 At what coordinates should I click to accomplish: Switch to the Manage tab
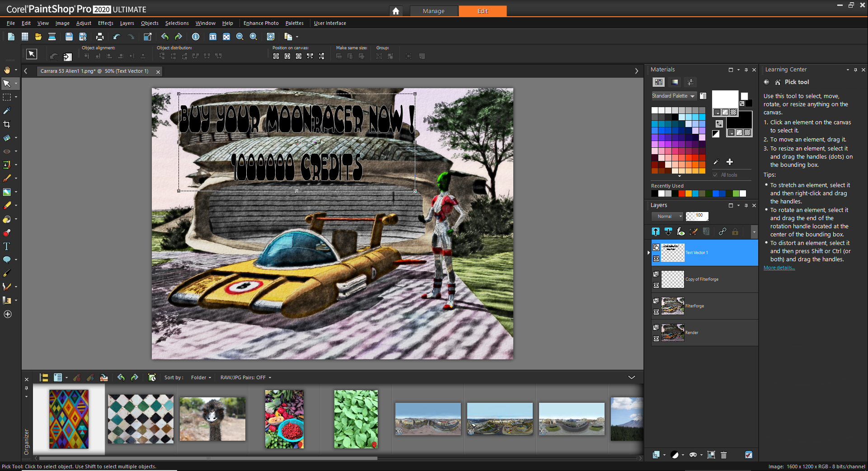434,11
